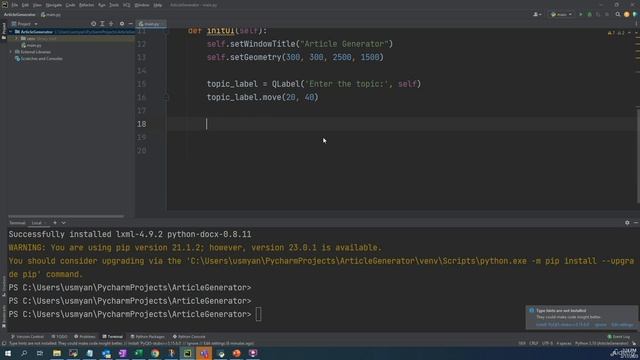The width and height of the screenshot is (640, 360).
Task: Toggle fold marker at line 16
Action: tap(166, 97)
